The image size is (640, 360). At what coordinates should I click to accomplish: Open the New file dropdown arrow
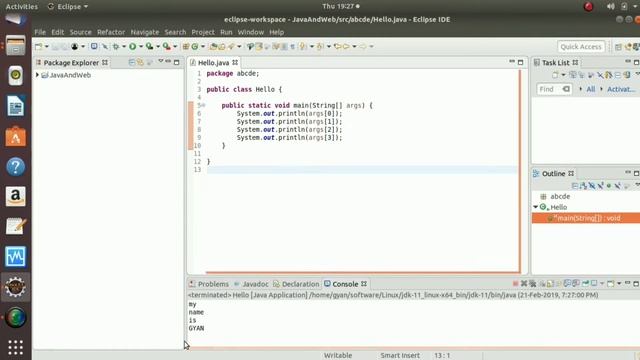click(47, 47)
